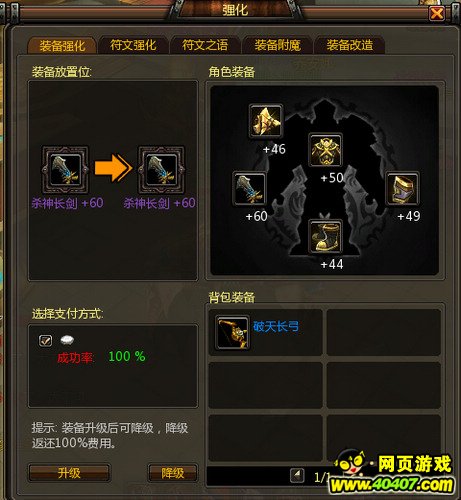Viewport: 461px width, 500px height.
Task: Select the +46 golden shoulder armor icon
Action: click(x=266, y=121)
